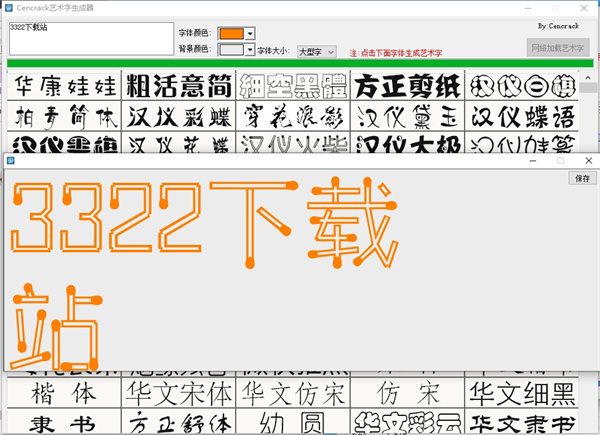
Task: Open the background color swatch
Action: point(231,49)
